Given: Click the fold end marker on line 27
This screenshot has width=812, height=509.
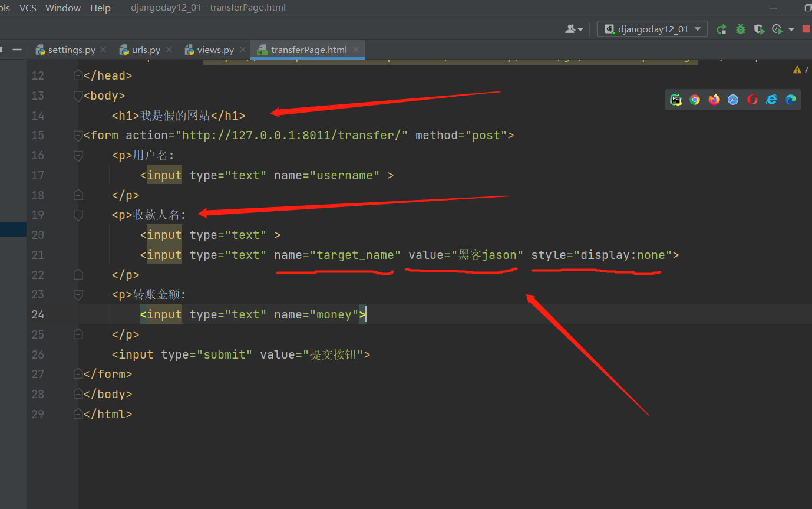Looking at the screenshot, I should coord(78,374).
